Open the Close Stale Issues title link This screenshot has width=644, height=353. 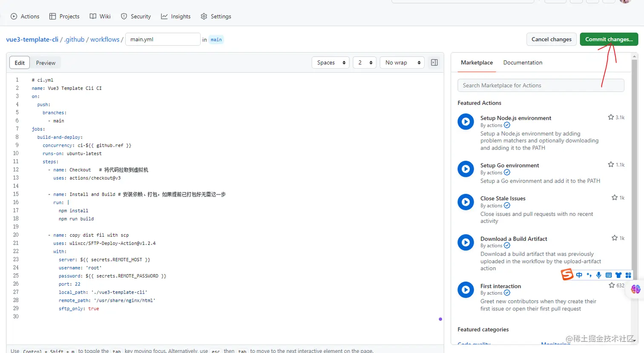tap(503, 198)
